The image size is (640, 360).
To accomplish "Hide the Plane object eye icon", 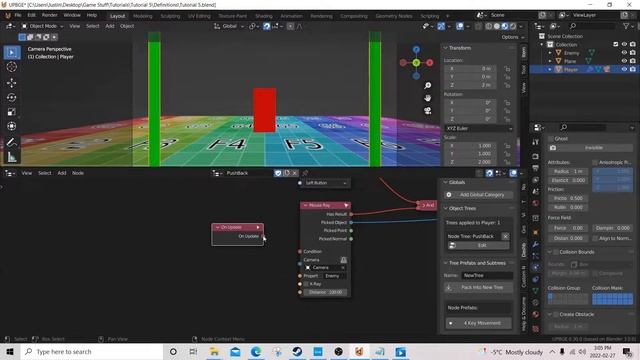I will [624, 61].
